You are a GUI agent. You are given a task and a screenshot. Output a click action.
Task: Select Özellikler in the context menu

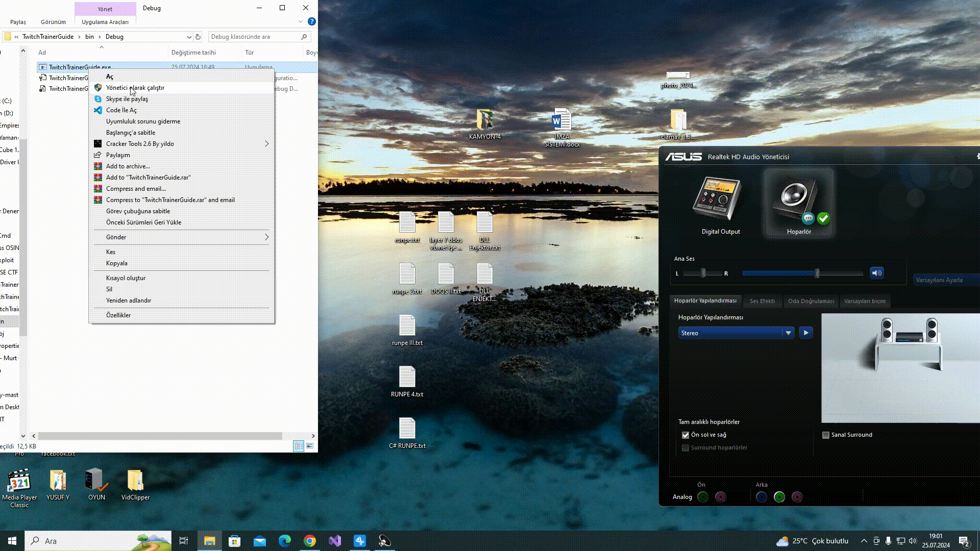(181, 315)
